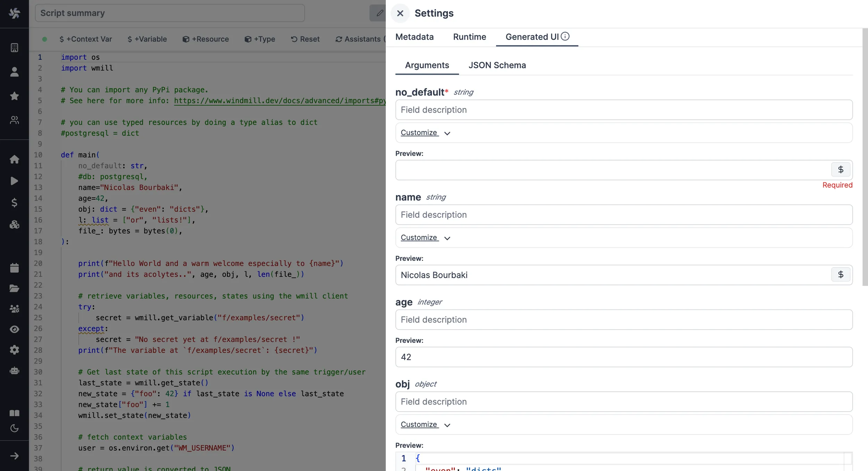This screenshot has width=868, height=471.
Task: Edit the Script summary input field
Action: [169, 13]
